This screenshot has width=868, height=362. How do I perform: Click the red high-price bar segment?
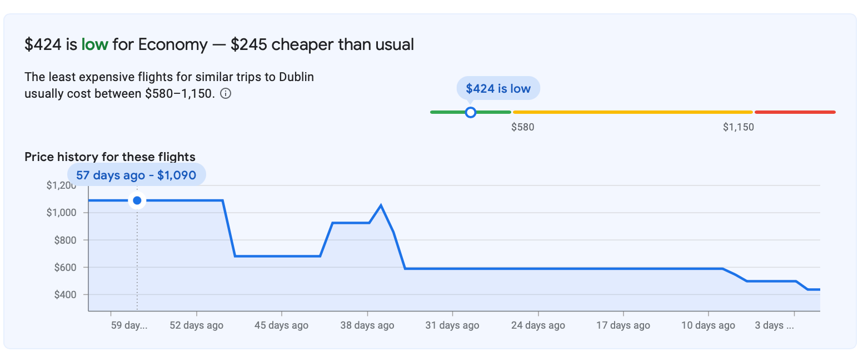click(x=795, y=112)
